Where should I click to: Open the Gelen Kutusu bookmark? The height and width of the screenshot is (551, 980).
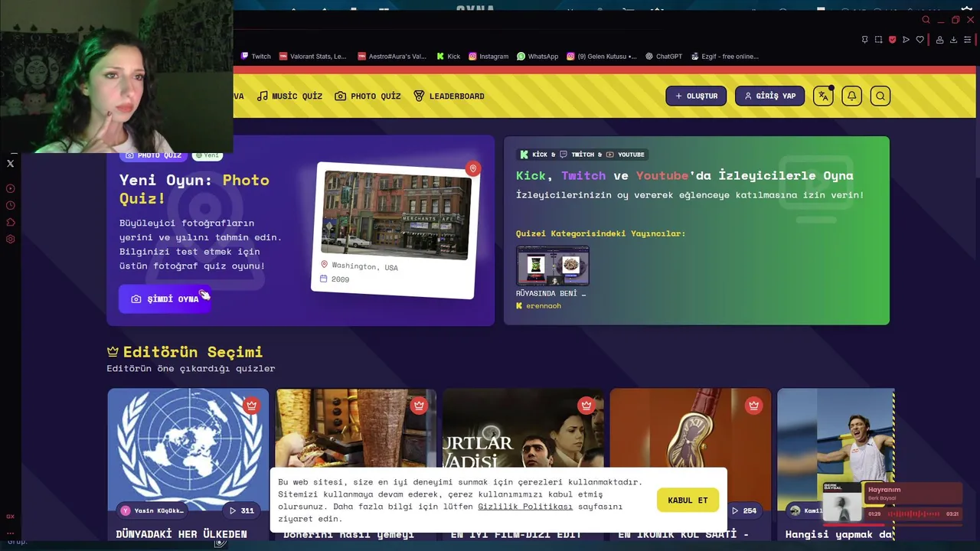(601, 56)
